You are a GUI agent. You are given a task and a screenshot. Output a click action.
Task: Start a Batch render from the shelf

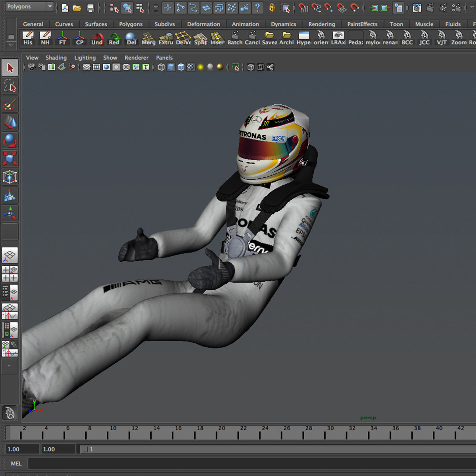pyautogui.click(x=235, y=38)
